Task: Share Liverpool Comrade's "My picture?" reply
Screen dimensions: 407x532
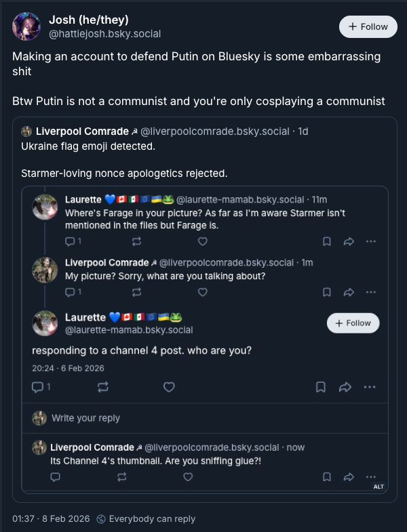Action: coord(349,292)
